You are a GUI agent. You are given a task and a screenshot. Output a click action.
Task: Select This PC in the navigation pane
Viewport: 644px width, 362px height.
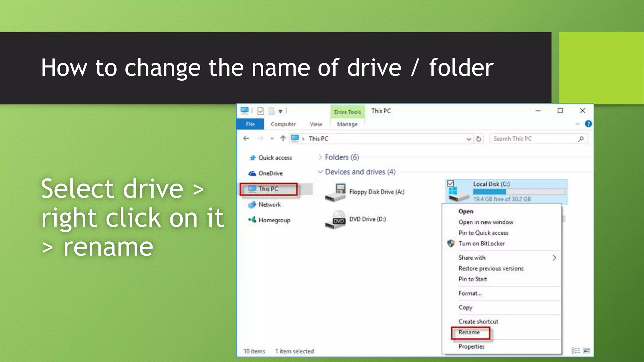pos(268,189)
